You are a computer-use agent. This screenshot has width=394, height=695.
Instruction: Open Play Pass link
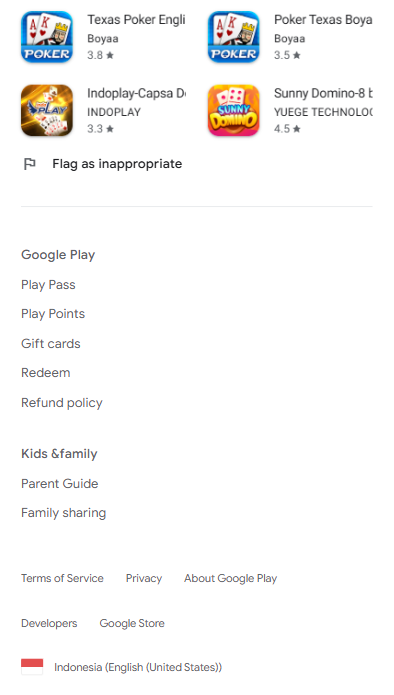[48, 285]
